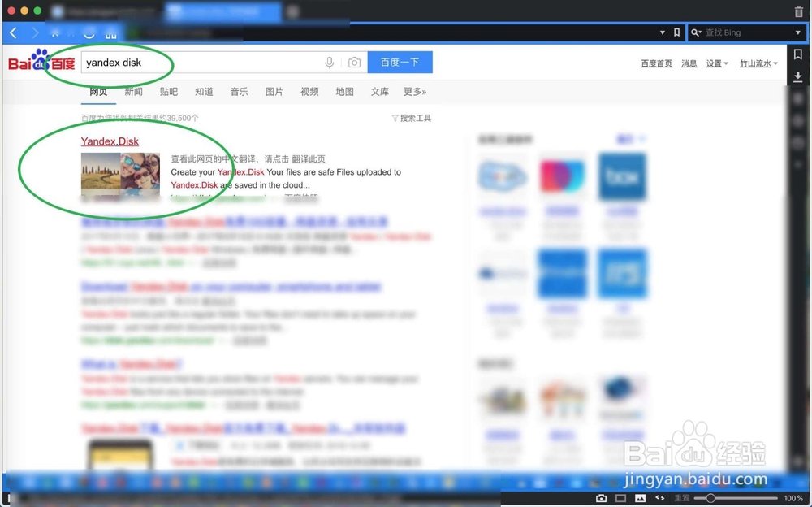Open the 竹山流水 account dropdown
The width and height of the screenshot is (812, 507).
tap(758, 63)
